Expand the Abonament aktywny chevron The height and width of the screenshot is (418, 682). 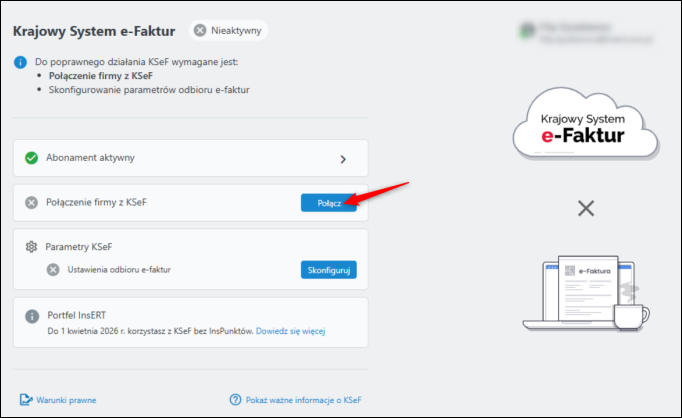pos(343,159)
